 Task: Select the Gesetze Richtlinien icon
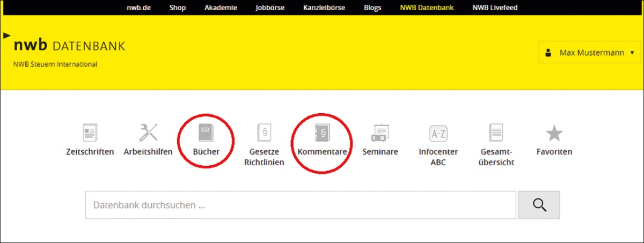264,132
